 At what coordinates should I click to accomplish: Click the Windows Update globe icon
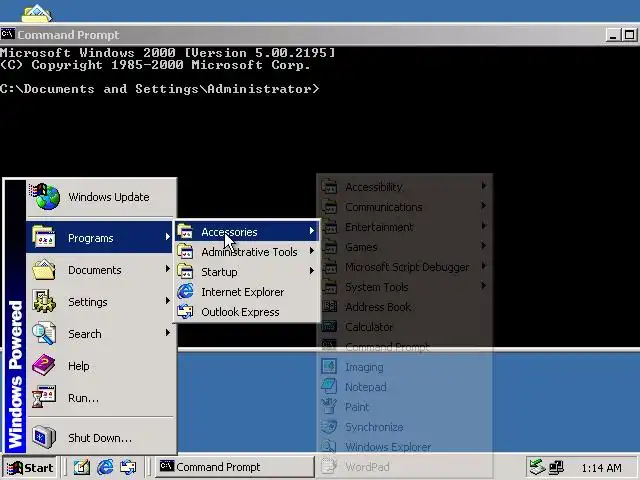44,197
